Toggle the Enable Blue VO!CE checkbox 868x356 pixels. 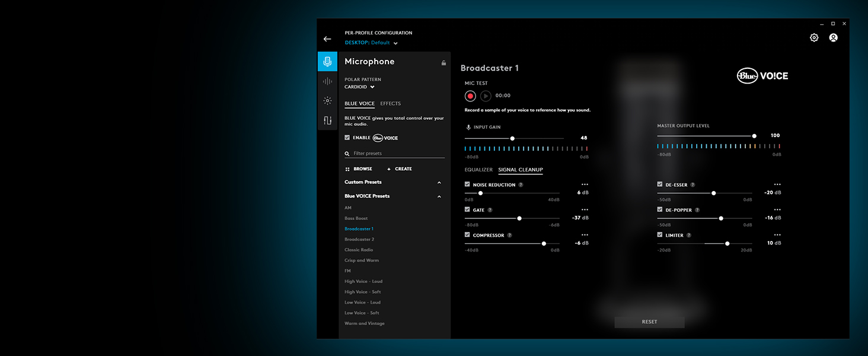347,138
